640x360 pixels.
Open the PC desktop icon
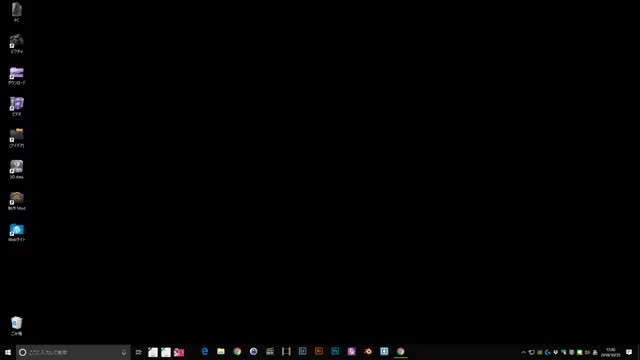[17, 12]
